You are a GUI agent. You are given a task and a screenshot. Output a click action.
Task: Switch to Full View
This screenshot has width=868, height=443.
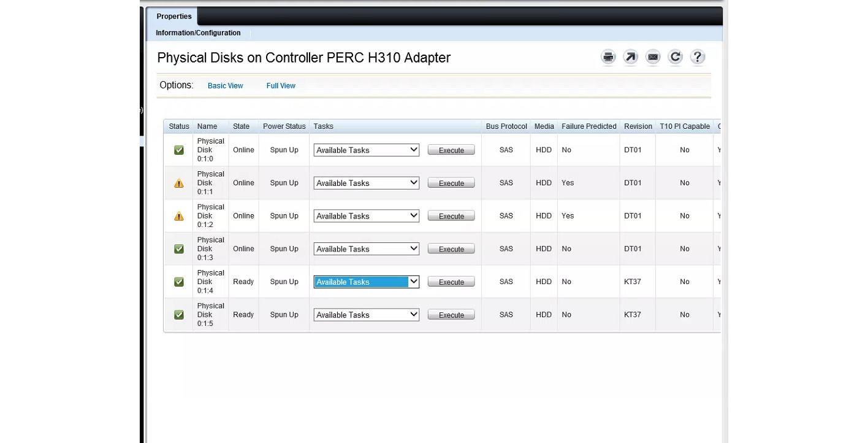(281, 86)
